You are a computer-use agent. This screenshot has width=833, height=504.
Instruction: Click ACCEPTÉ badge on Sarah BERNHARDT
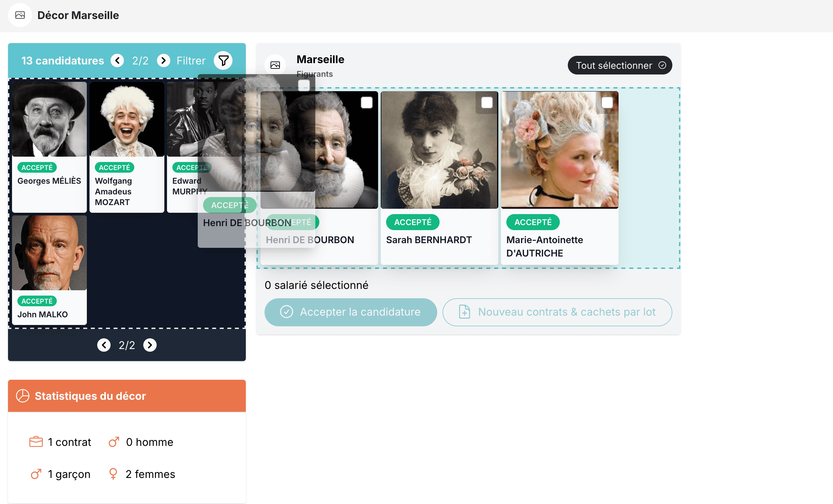click(x=413, y=222)
